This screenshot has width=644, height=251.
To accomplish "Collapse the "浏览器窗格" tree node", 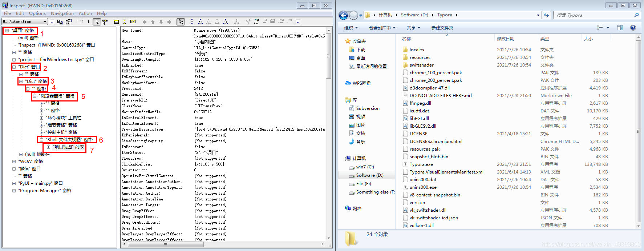I will (x=35, y=96).
